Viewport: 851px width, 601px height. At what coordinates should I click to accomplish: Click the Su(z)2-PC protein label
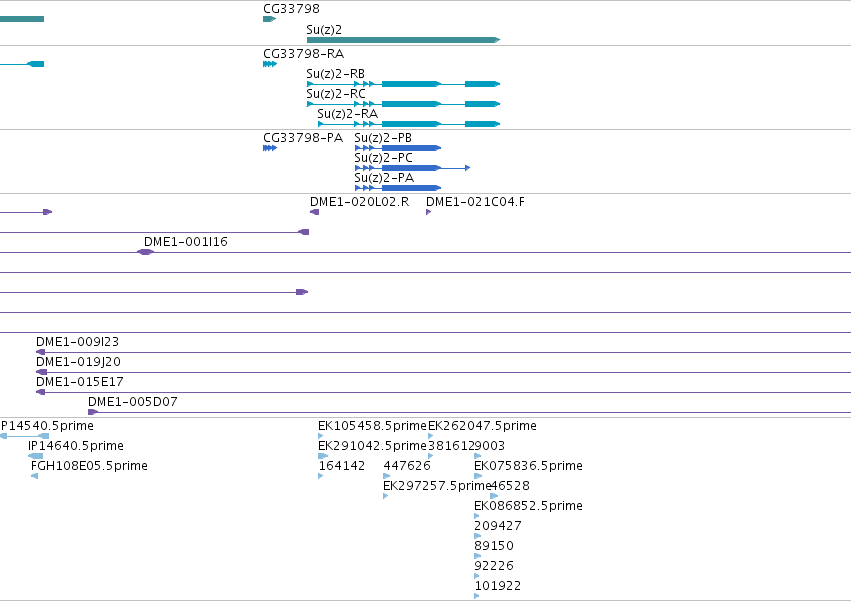tap(383, 158)
